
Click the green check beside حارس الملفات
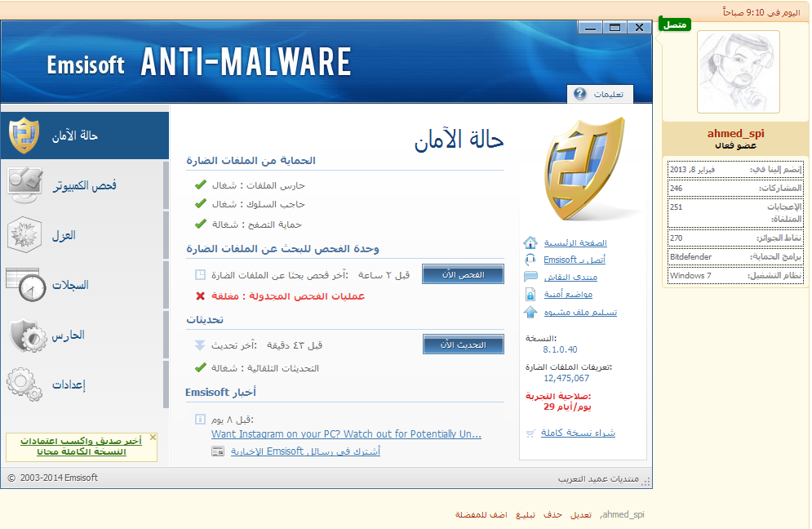201,185
